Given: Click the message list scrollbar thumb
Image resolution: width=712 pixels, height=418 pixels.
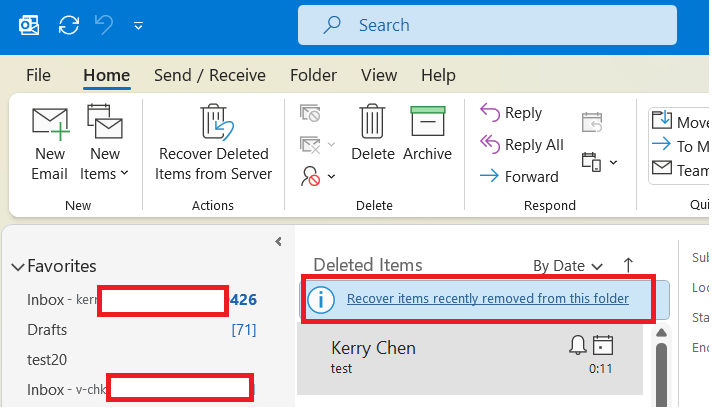Looking at the screenshot, I should [x=662, y=375].
